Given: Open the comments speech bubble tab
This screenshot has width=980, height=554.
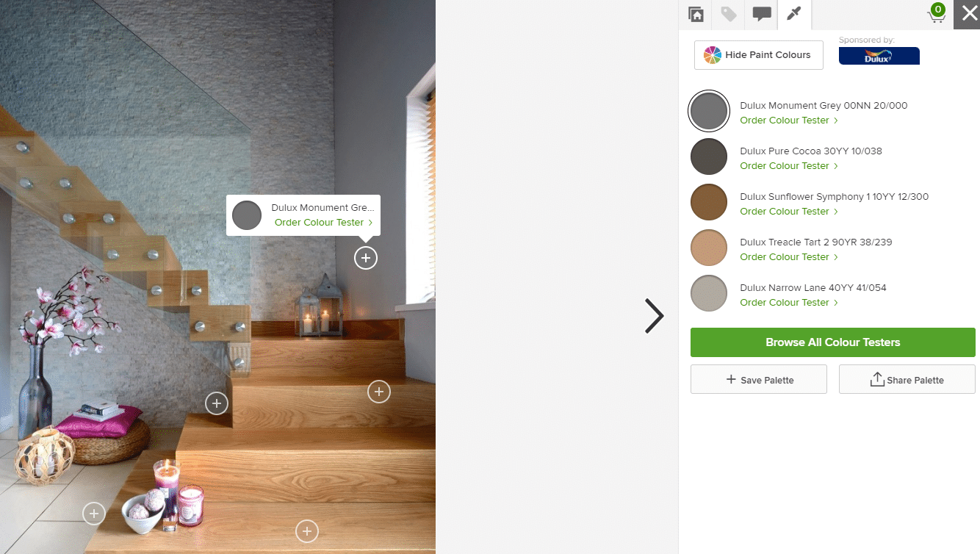Looking at the screenshot, I should point(762,14).
